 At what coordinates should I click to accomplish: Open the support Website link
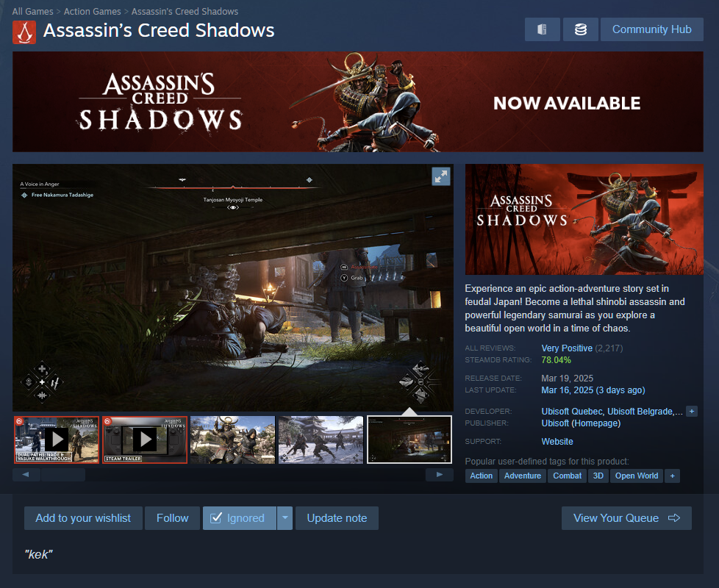point(557,441)
